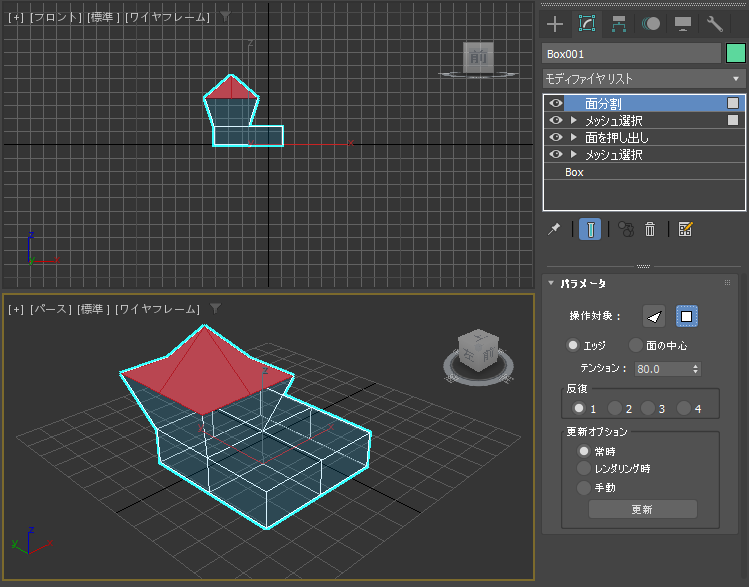Open the [パース] view menu

(x=51, y=310)
